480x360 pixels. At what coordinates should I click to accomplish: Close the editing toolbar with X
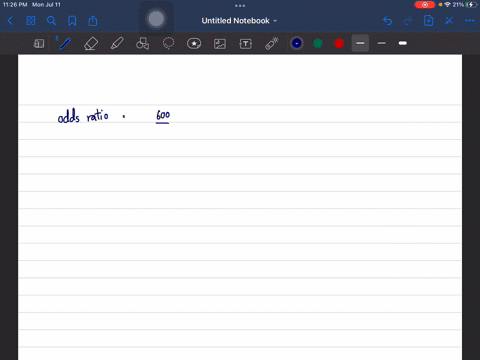click(x=449, y=21)
